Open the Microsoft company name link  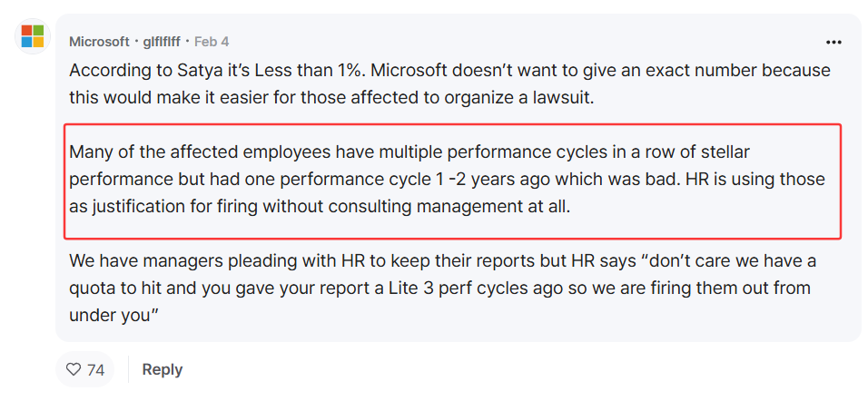point(99,42)
